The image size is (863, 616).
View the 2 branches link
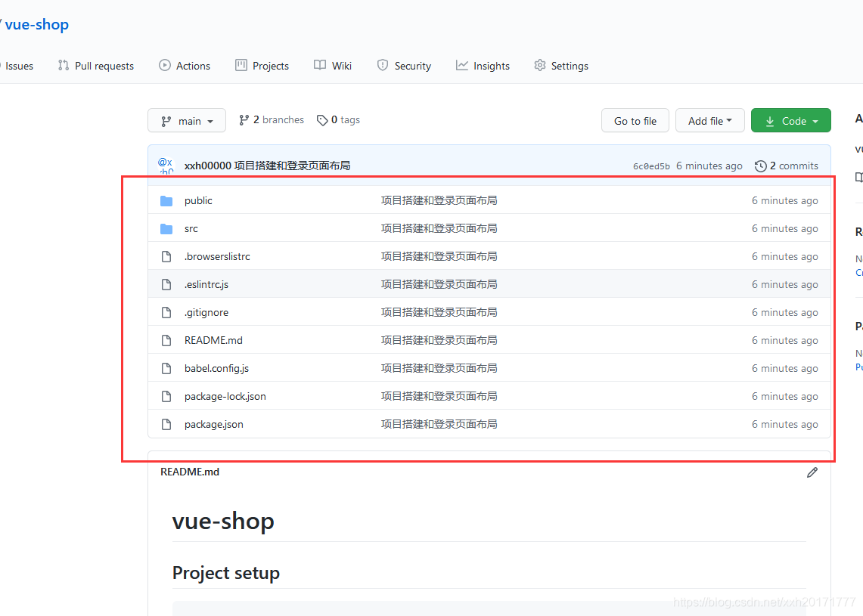coord(272,120)
